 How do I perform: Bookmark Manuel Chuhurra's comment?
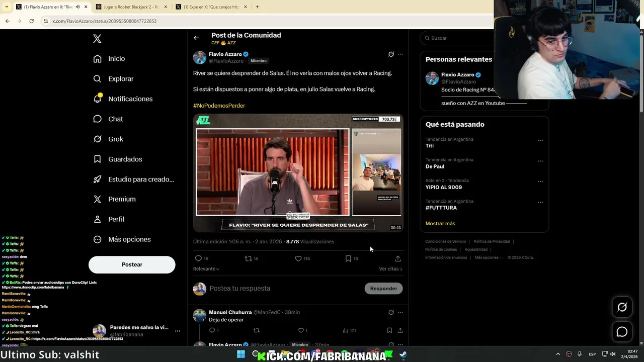[389, 330]
